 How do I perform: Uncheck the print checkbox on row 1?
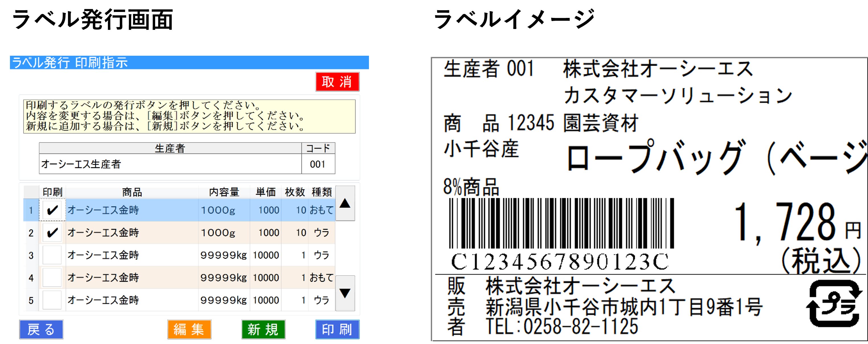pos(52,210)
